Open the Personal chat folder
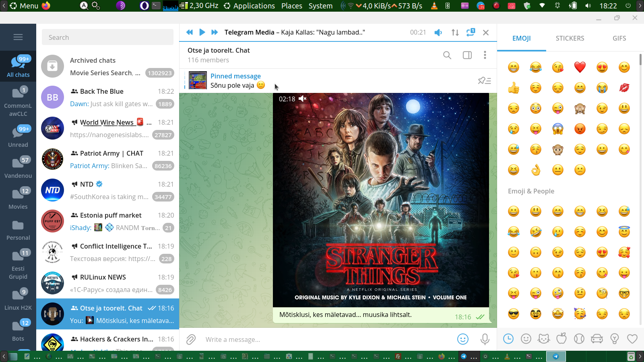This screenshot has height=362, width=644. [18, 229]
